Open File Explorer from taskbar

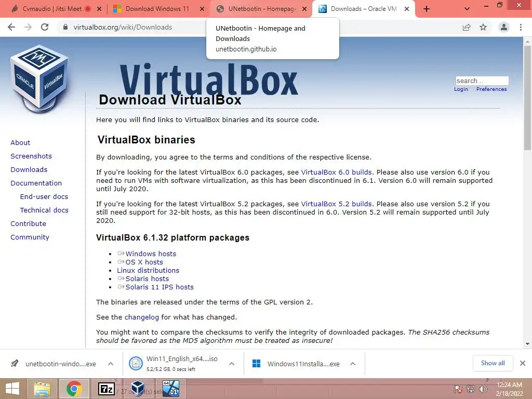click(42, 389)
